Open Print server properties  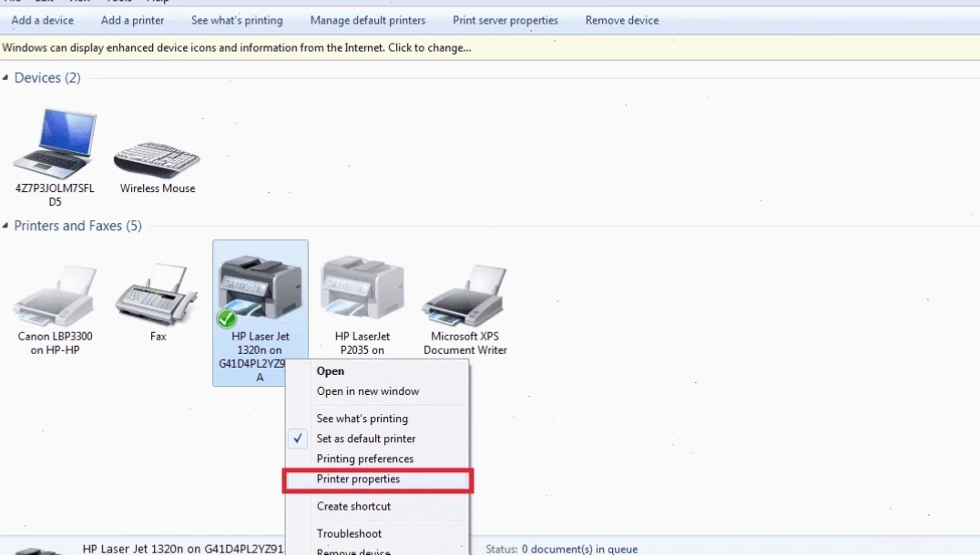click(x=505, y=20)
